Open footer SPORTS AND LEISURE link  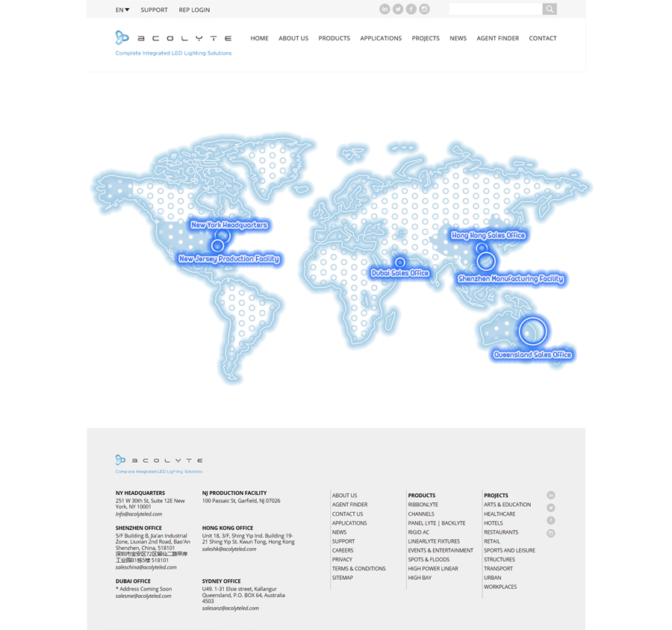(x=509, y=550)
